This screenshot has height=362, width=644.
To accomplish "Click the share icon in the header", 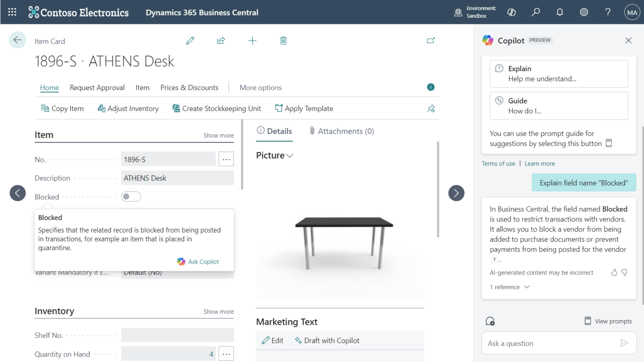I will [x=221, y=41].
